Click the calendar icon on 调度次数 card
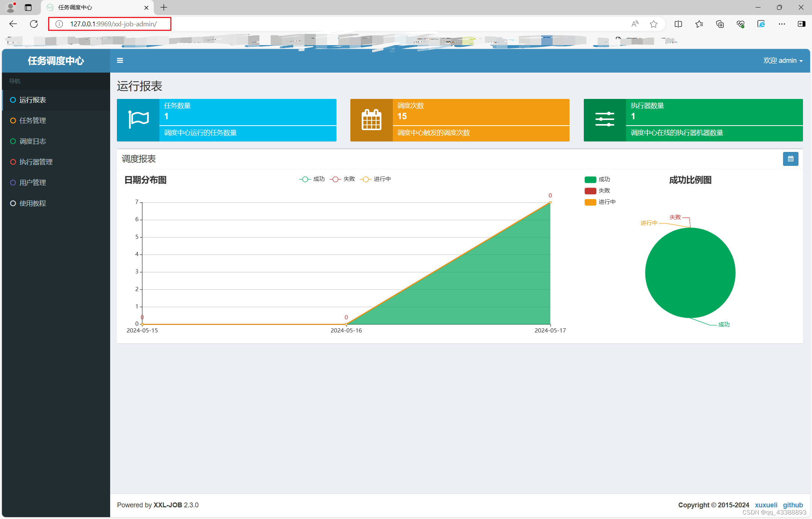812x519 pixels. point(371,120)
